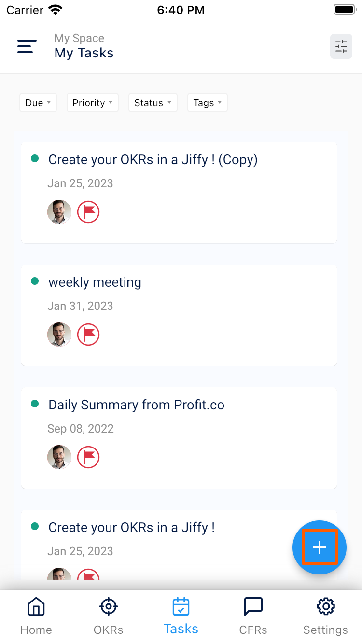The width and height of the screenshot is (362, 644).
Task: Expand the Priority filter dropdown
Action: point(92,102)
